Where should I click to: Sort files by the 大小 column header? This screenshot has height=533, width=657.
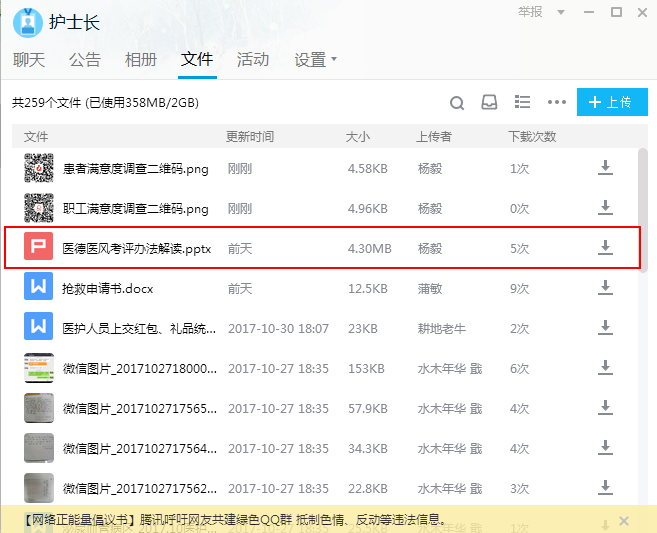pyautogui.click(x=357, y=136)
